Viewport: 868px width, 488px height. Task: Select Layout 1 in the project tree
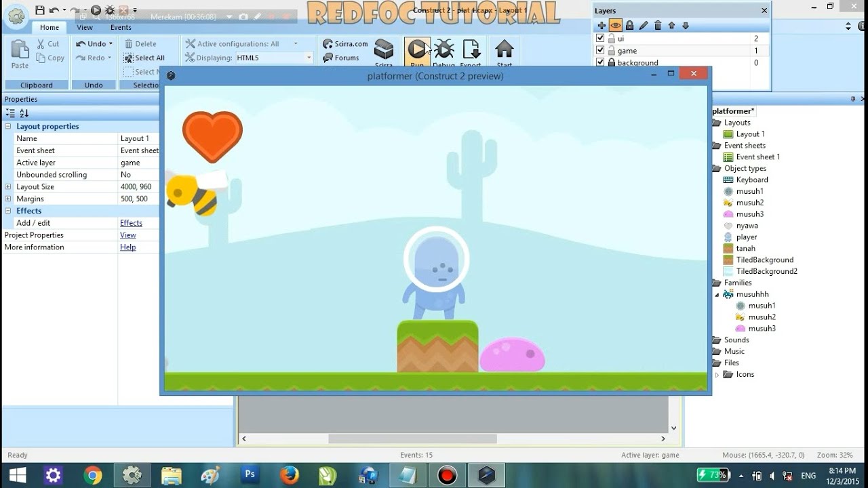tap(750, 134)
